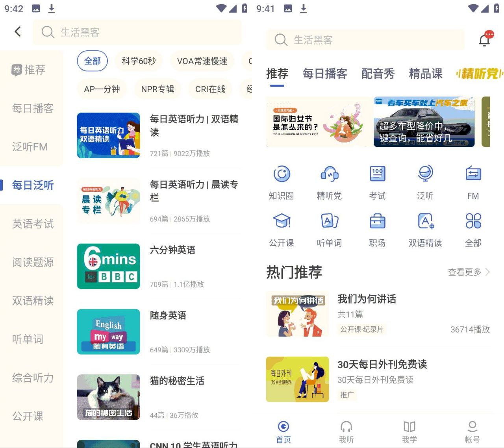Screen dimensions: 504x448
Task: Open the FM radio icon
Action: [473, 174]
